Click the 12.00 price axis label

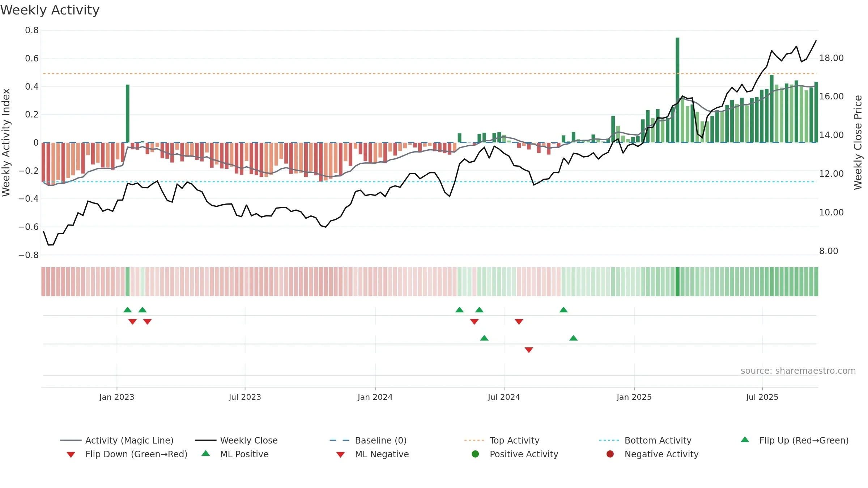point(831,174)
